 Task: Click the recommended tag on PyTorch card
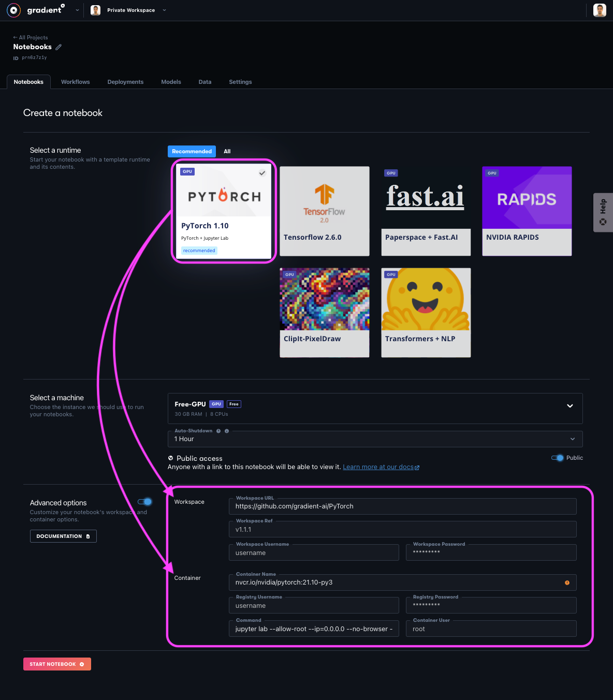tap(199, 251)
